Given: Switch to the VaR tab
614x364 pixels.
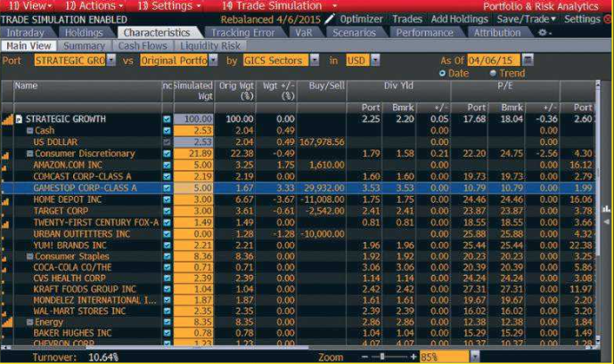Looking at the screenshot, I should [304, 33].
